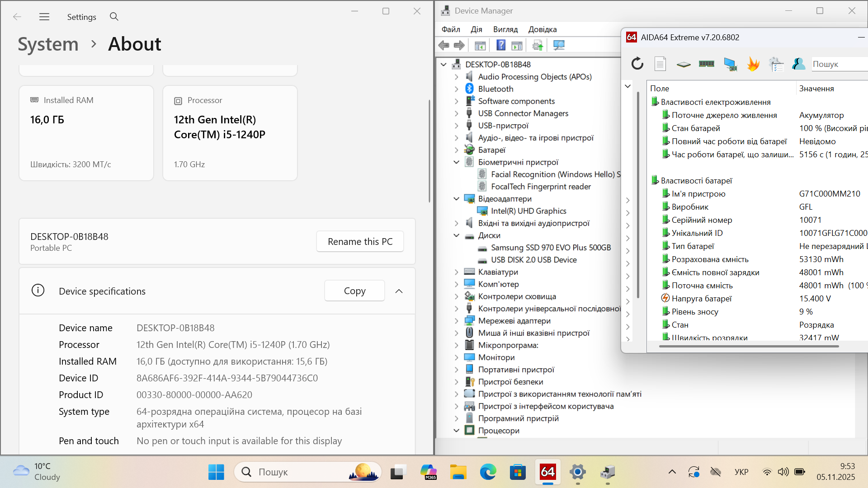
Task: Collapse the Відеоадаптери tree node
Action: (456, 199)
